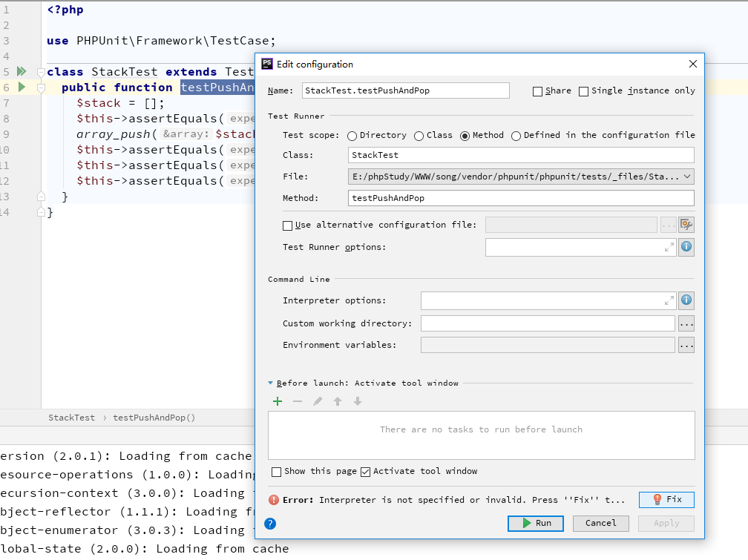Check the Single instance only option

[x=584, y=91]
